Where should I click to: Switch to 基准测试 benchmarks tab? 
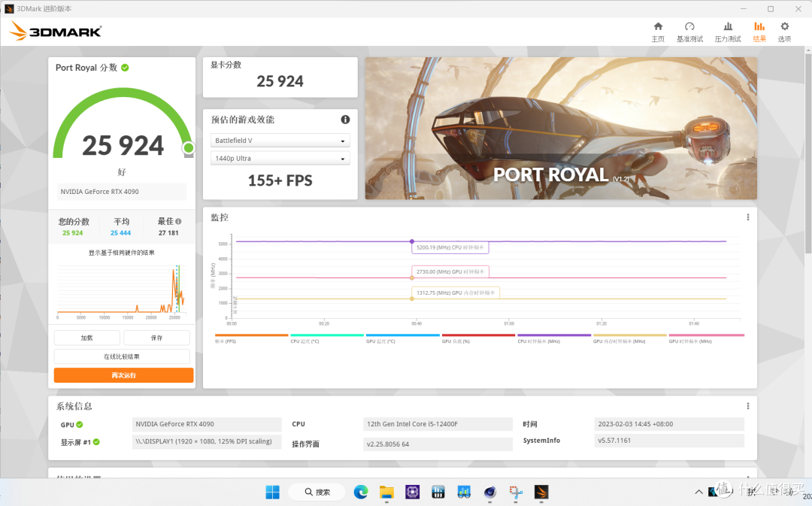pos(689,32)
